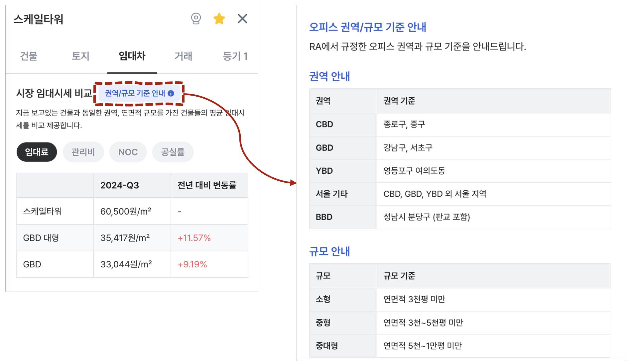
Task: Open the 등기 1 tab
Action: pyautogui.click(x=235, y=56)
